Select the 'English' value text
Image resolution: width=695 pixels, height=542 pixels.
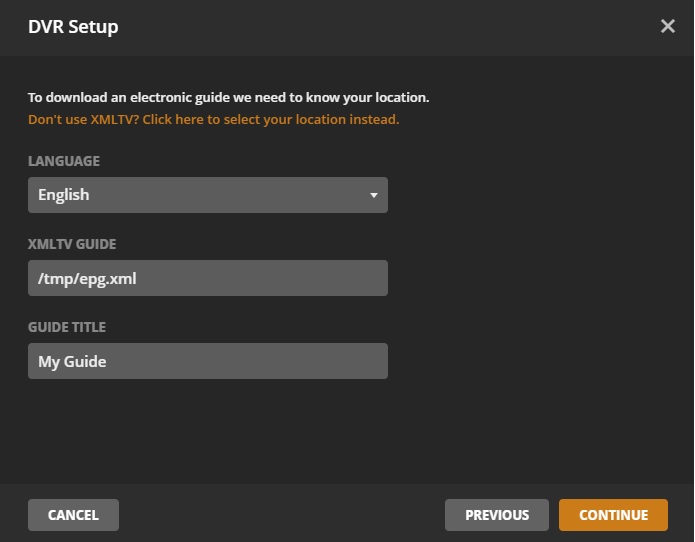64,195
